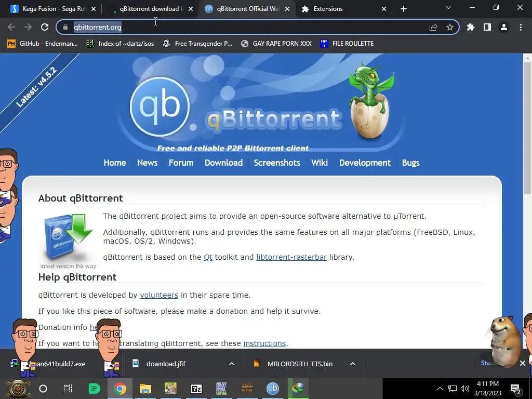532x399 pixels.
Task: Show hidden system tray icons
Action: pos(440,389)
